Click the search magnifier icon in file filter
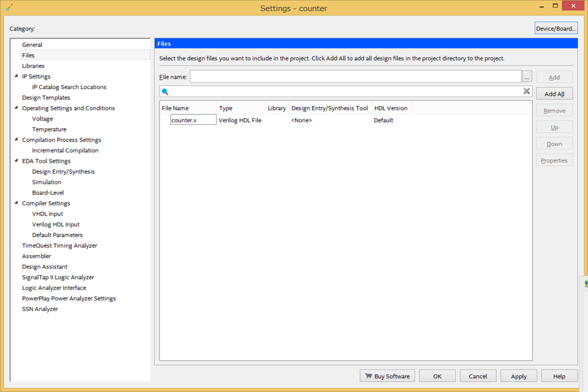The image size is (588, 392). click(165, 91)
